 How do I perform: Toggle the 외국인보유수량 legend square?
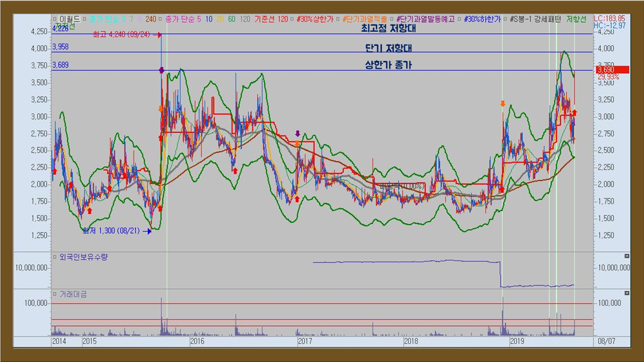[54, 257]
